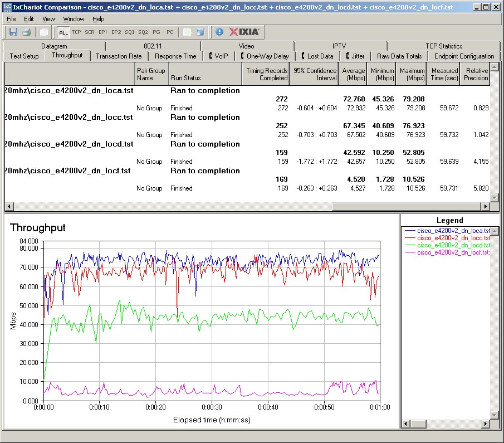Open the Lost Data tab

317,56
